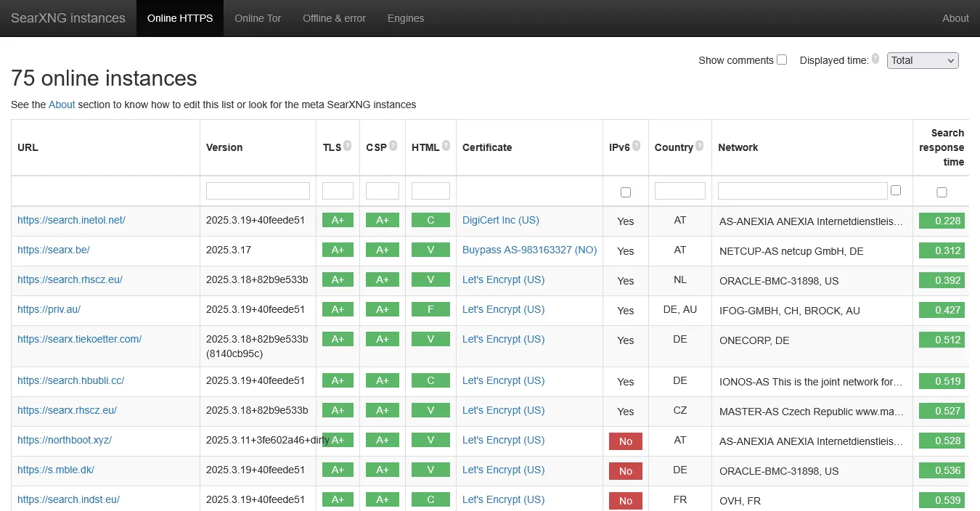The image size is (980, 511).
Task: Select version text 2025.3.17
Action: tap(229, 250)
